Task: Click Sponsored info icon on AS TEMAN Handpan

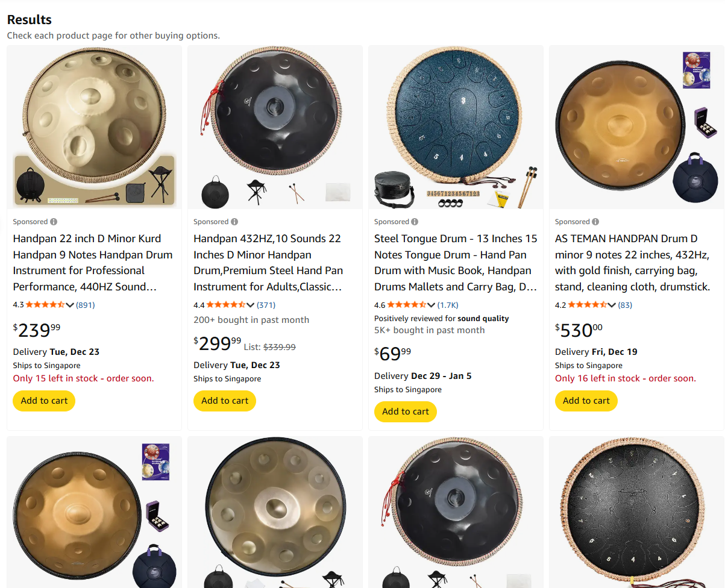Action: [x=595, y=222]
